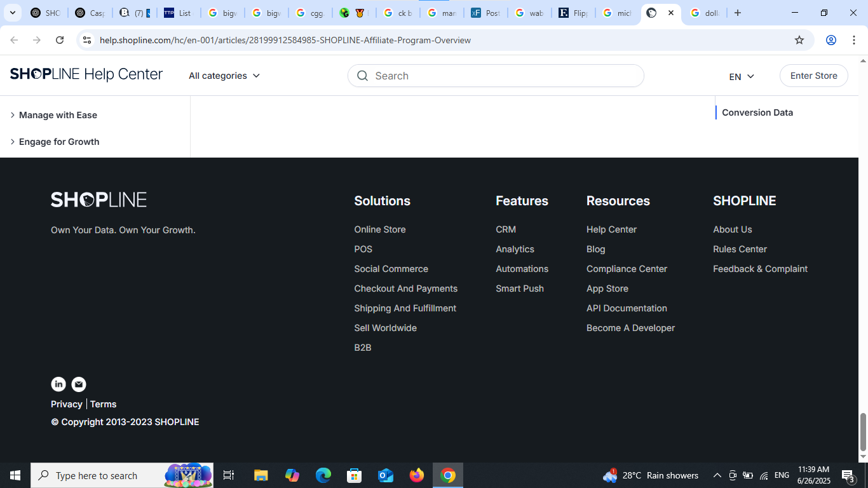The image size is (868, 488).
Task: Open the weather widget in the taskbar
Action: [651, 475]
